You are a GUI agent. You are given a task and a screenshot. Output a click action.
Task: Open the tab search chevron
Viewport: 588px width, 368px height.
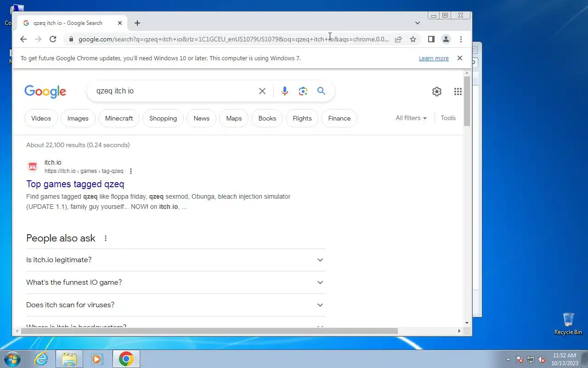point(417,23)
